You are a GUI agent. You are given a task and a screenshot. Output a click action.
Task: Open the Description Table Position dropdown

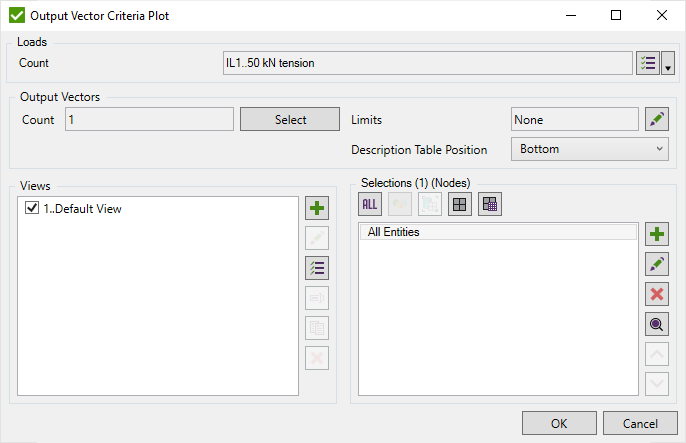589,149
